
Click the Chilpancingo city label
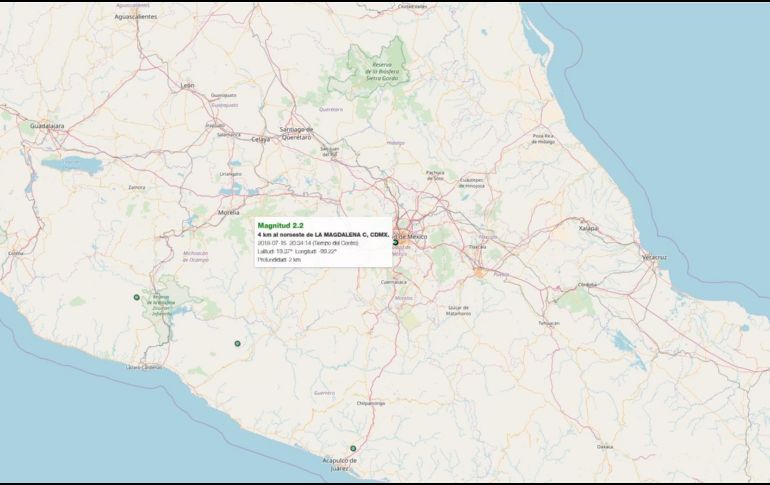[370, 404]
